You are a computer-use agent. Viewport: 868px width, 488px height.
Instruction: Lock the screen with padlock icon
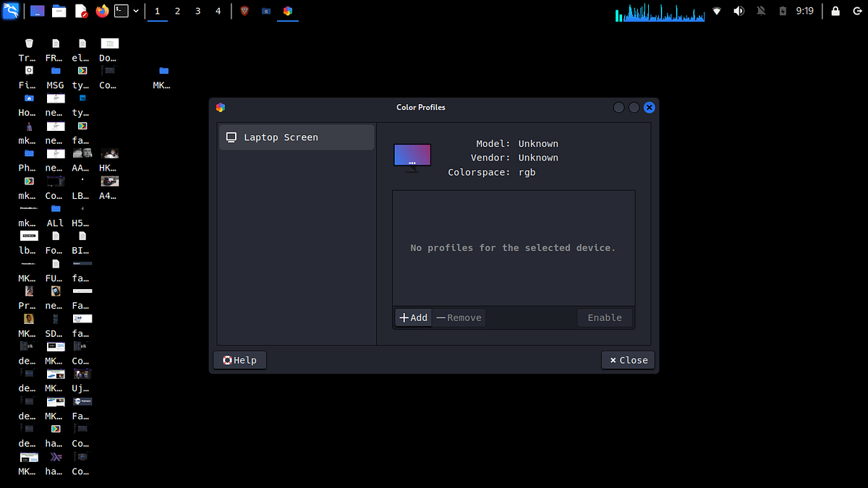836,11
